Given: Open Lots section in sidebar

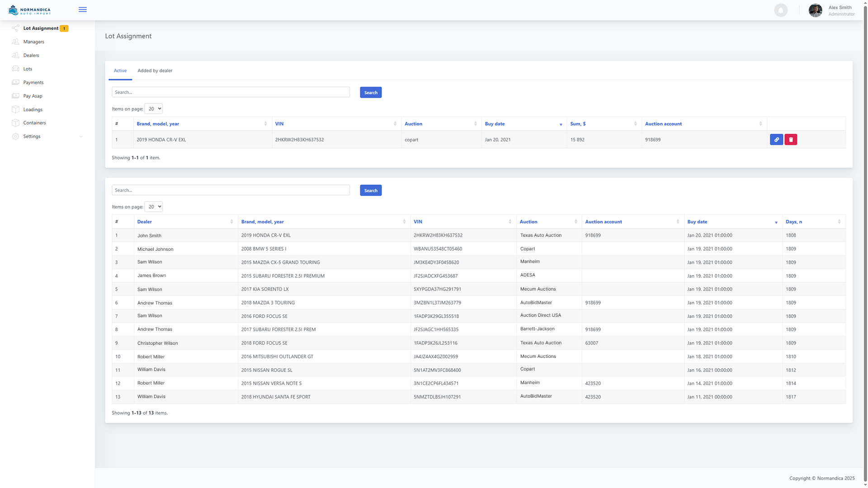Looking at the screenshot, I should [x=28, y=69].
